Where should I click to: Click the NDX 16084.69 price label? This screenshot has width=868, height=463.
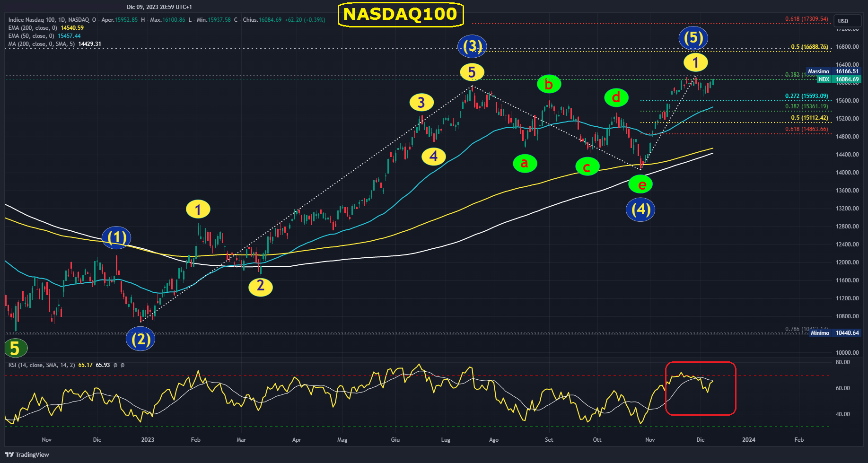[839, 79]
